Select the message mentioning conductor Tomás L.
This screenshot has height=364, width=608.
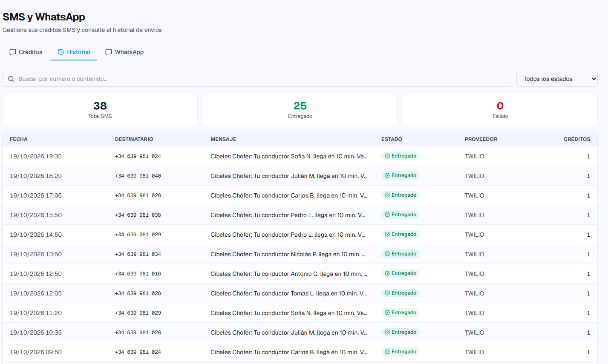(288, 293)
